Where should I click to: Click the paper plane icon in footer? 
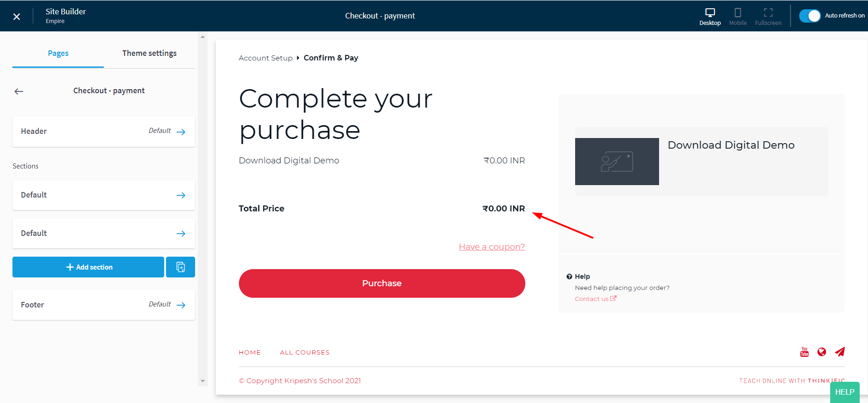click(x=840, y=352)
